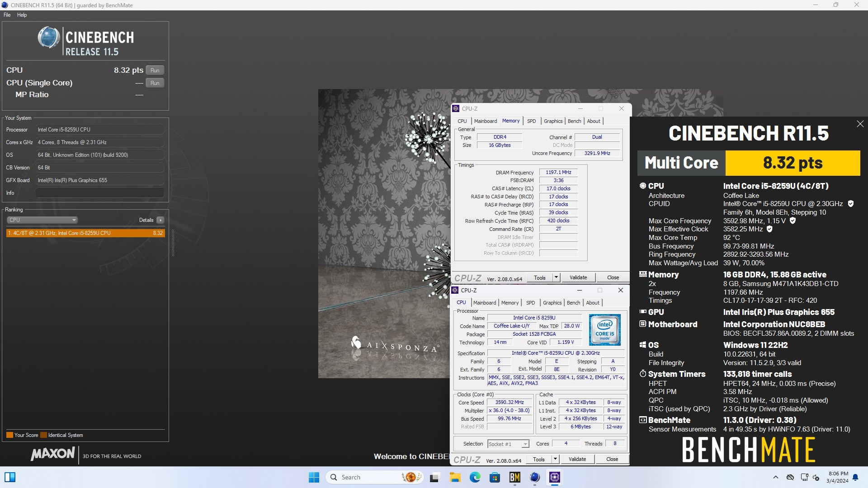Click the Details arrow button in Ranking
This screenshot has width=868, height=488.
[x=160, y=220]
